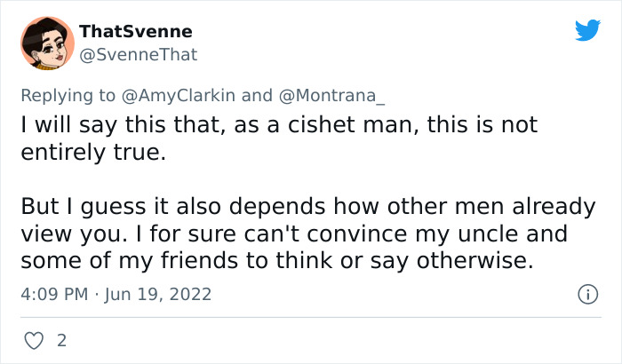
Task: Click the text 'entirely true.'
Action: pos(92,152)
